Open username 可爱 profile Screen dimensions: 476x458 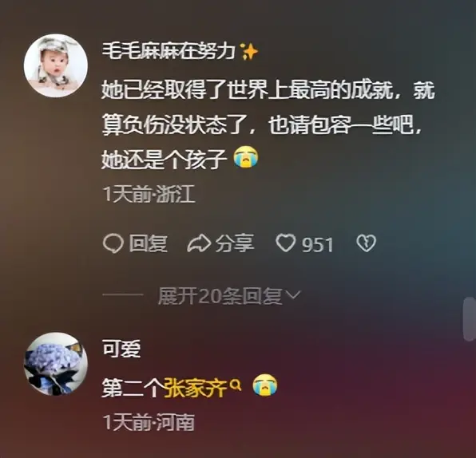121,348
